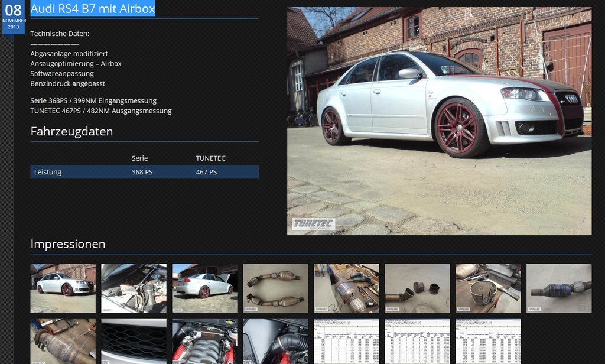Select the 08 November 2013 date badge
This screenshot has height=364, width=605.
[x=13, y=17]
